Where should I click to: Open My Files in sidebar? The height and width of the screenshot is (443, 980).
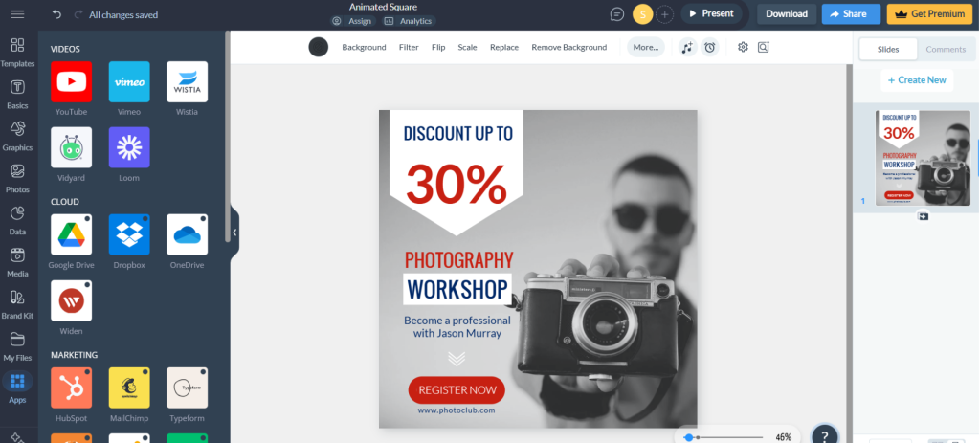(x=17, y=345)
